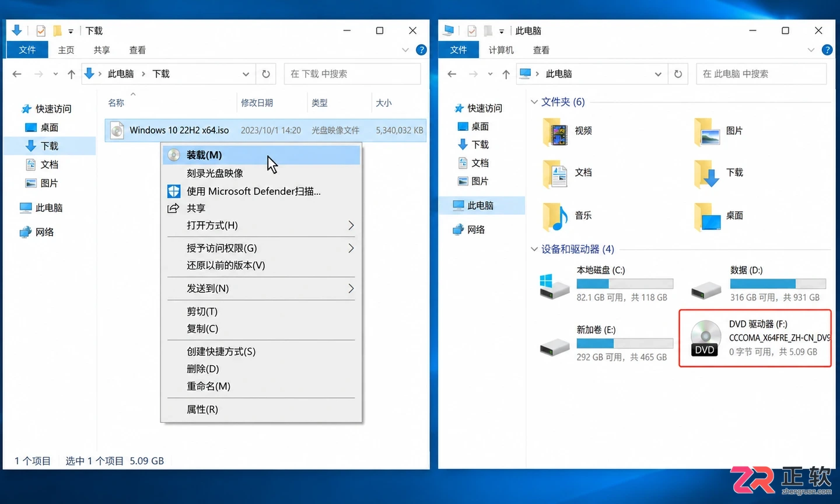This screenshot has width=840, height=504.
Task: Select 网络 in 此电脑 window sidebar
Action: pyautogui.click(x=468, y=230)
